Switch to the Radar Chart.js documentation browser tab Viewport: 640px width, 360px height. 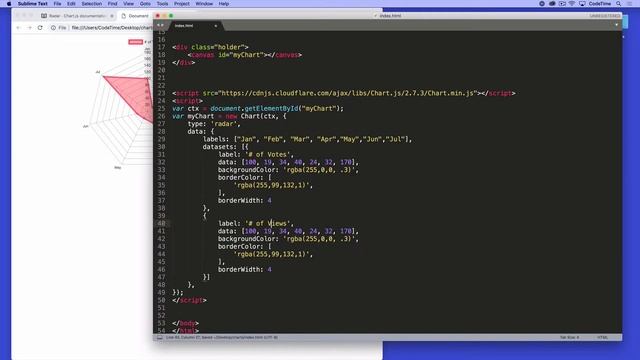tap(77, 16)
